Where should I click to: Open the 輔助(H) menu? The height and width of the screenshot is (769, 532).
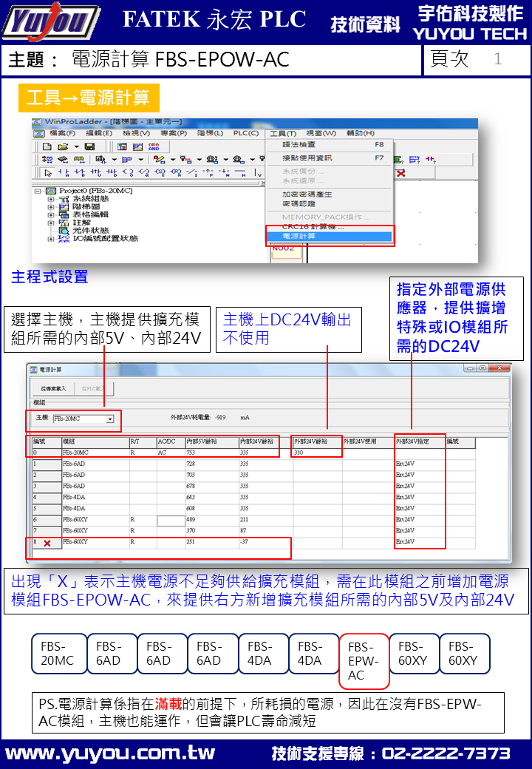pos(361,133)
